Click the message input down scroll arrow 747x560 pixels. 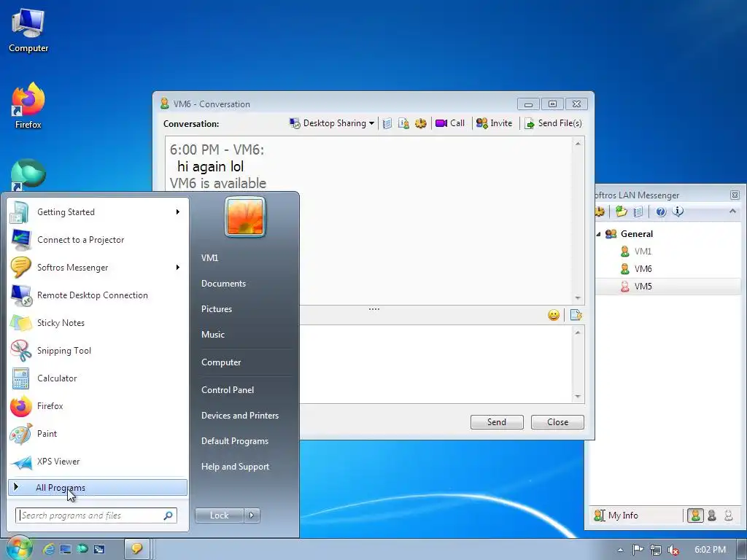click(x=578, y=397)
